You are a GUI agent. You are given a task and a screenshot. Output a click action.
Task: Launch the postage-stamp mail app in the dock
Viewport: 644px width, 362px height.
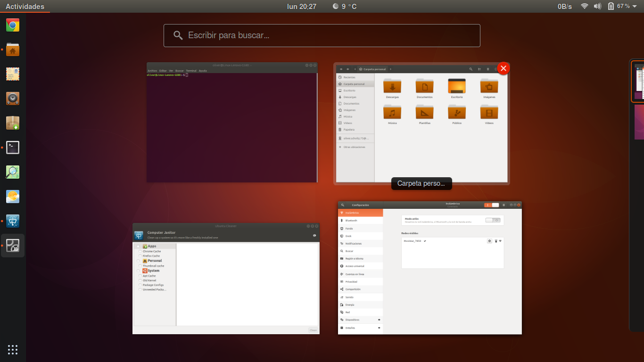tap(13, 74)
